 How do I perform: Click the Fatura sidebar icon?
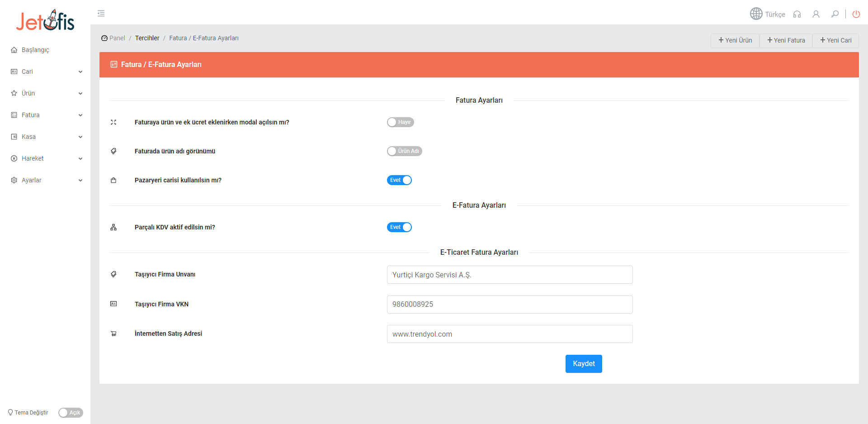[x=14, y=115]
